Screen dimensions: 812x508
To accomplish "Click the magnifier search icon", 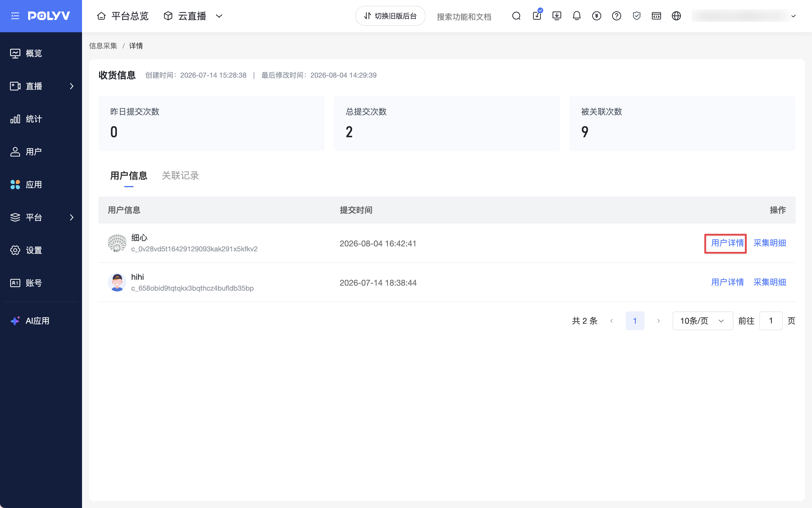I will click(516, 16).
